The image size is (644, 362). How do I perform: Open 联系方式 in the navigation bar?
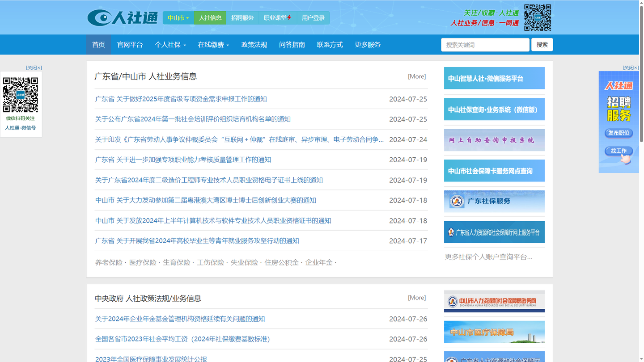pos(330,45)
